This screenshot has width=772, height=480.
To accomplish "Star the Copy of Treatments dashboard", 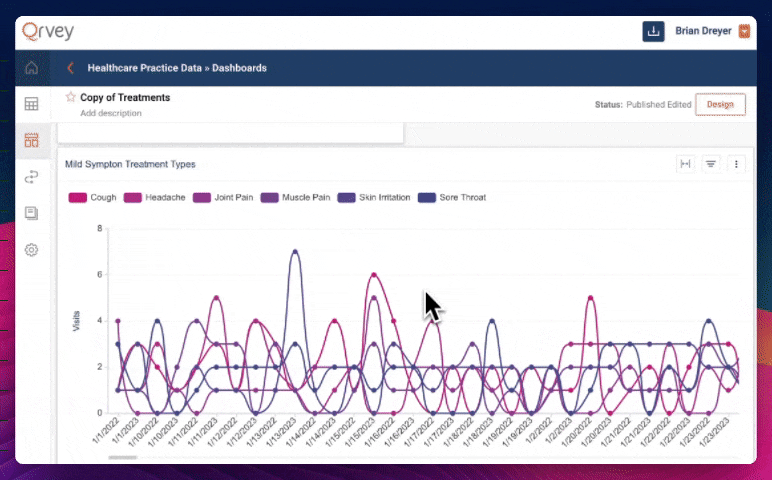I will pyautogui.click(x=71, y=97).
